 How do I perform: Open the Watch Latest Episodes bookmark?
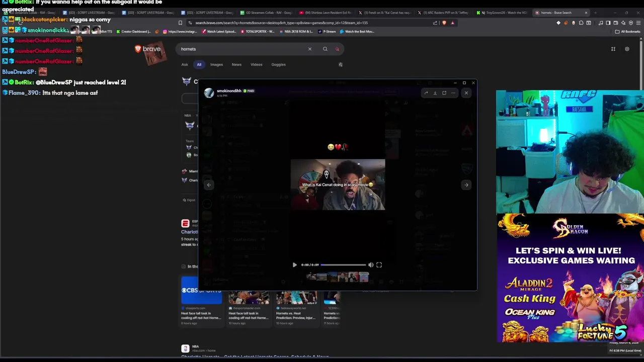tap(218, 31)
